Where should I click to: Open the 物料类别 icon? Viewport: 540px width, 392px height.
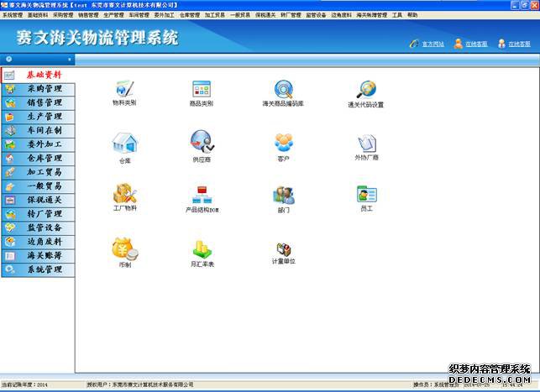tap(124, 89)
